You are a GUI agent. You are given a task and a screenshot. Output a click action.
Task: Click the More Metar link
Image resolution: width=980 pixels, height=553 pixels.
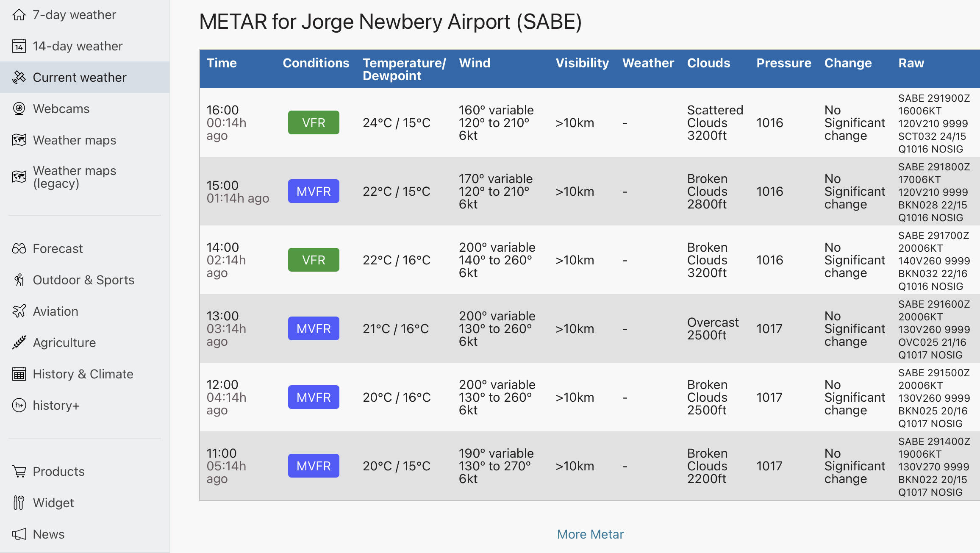[590, 534]
